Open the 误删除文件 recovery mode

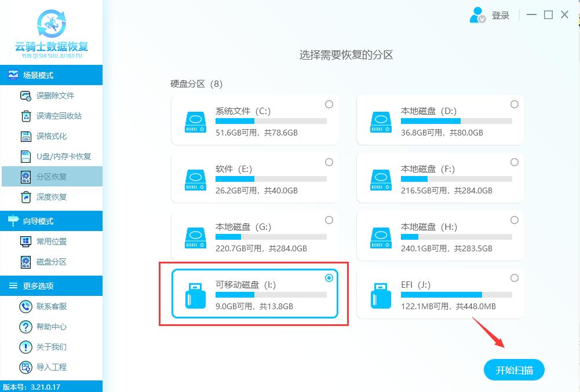point(52,96)
